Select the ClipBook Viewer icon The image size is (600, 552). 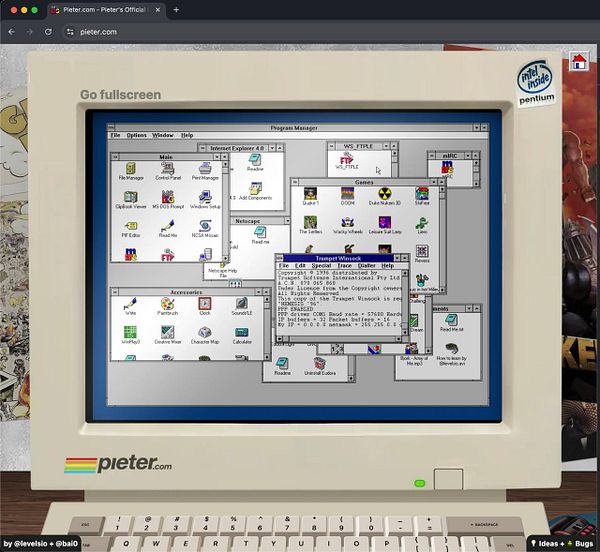(130, 199)
